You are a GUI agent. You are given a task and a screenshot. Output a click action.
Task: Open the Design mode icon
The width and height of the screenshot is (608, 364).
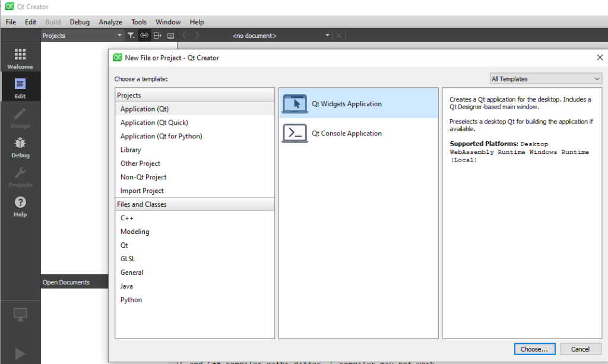[x=20, y=118]
